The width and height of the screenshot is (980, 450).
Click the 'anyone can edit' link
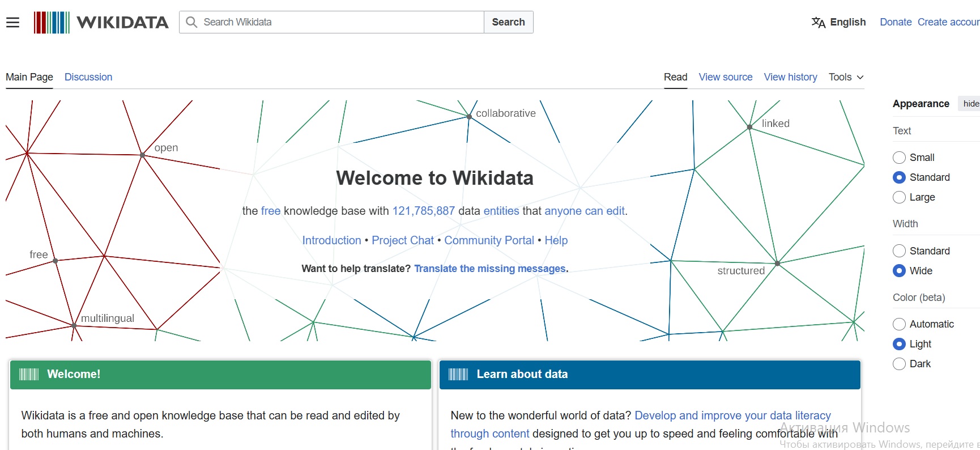click(585, 211)
